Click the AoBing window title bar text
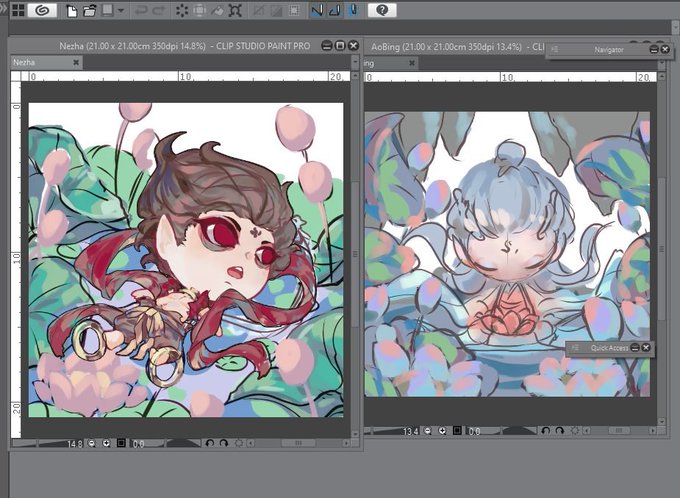Screen dimensions: 680x498 coord(458,47)
